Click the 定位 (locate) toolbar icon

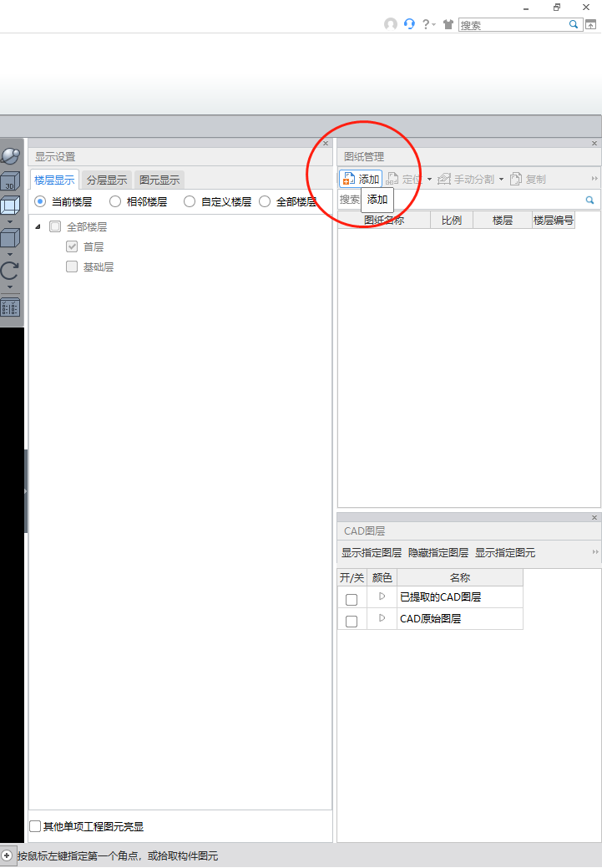[x=392, y=179]
